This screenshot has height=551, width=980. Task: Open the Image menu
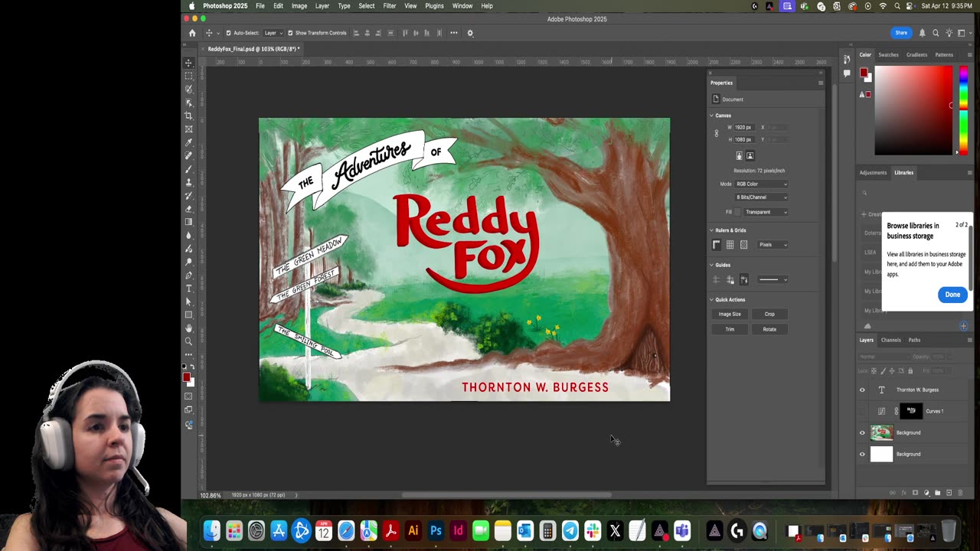coord(299,5)
